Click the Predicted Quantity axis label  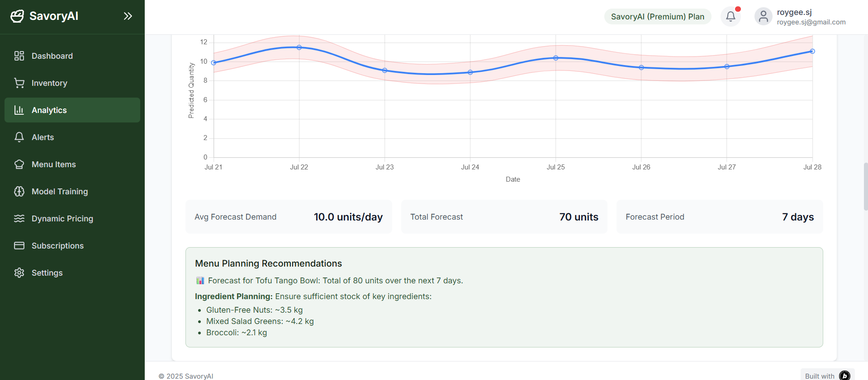coord(191,90)
